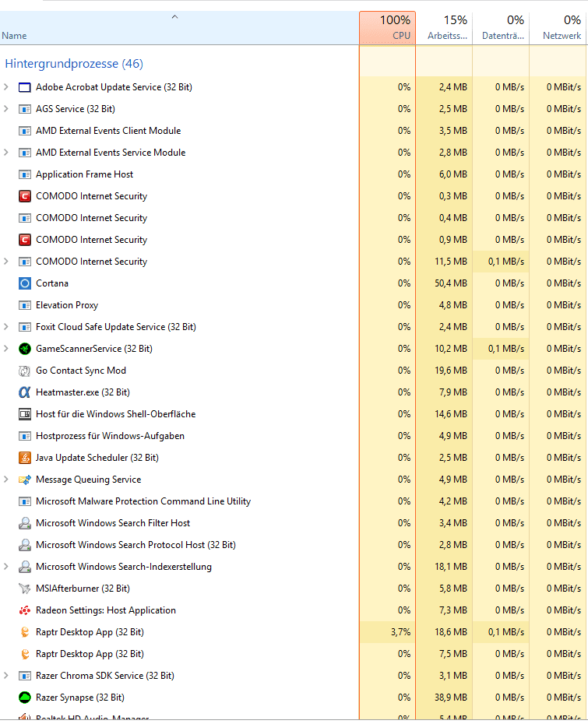Click the sort arrow above Name
The image size is (588, 724).
coord(174,16)
